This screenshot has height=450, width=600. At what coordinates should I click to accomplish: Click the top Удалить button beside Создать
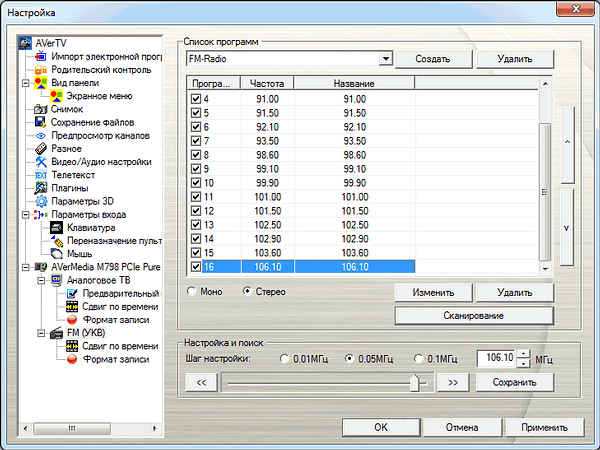pyautogui.click(x=515, y=59)
